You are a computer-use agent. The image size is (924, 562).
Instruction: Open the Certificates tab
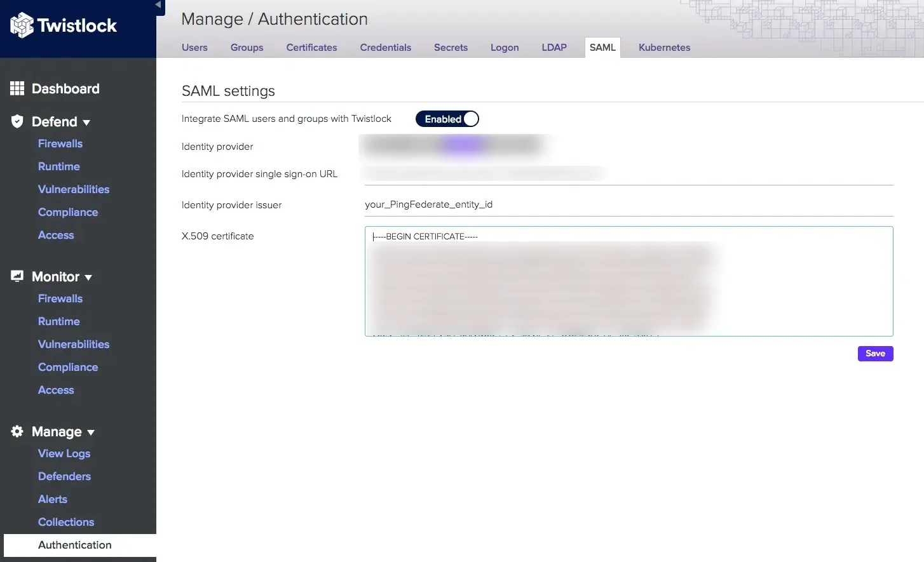pyautogui.click(x=311, y=47)
